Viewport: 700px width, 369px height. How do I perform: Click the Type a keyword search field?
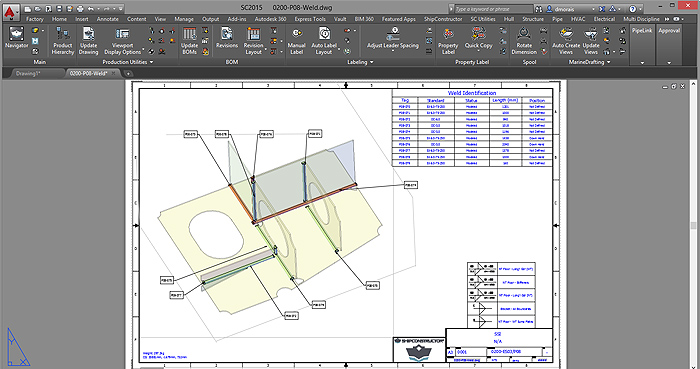pyautogui.click(x=494, y=8)
